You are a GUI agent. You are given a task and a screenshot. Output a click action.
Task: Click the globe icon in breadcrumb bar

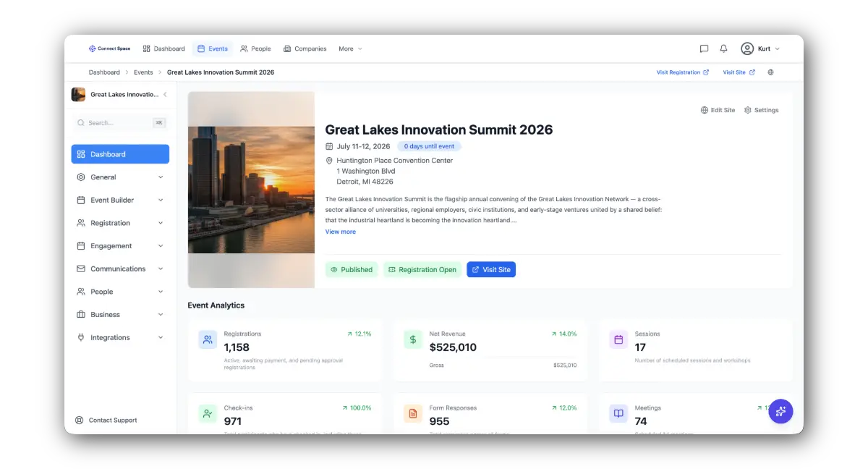pyautogui.click(x=770, y=72)
